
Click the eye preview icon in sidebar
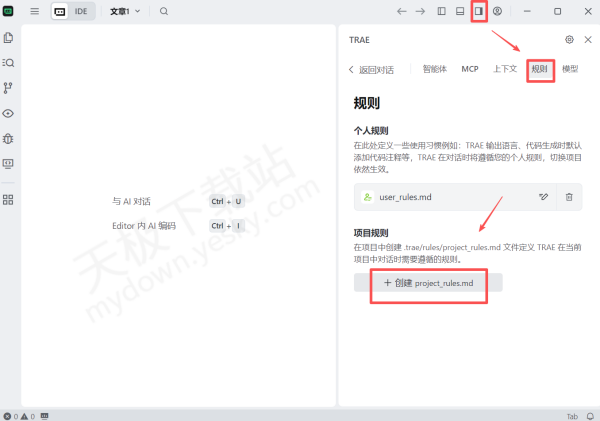pos(9,113)
